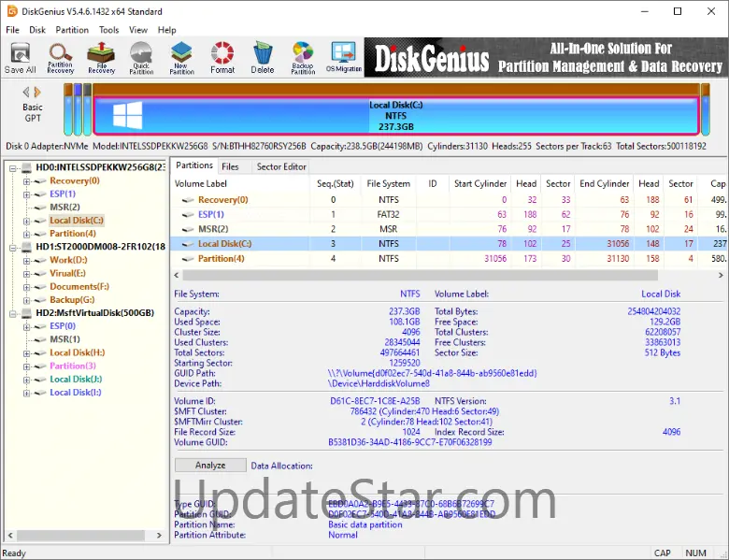
Task: Click right arrow of partition table scrollbar
Action: point(721,276)
